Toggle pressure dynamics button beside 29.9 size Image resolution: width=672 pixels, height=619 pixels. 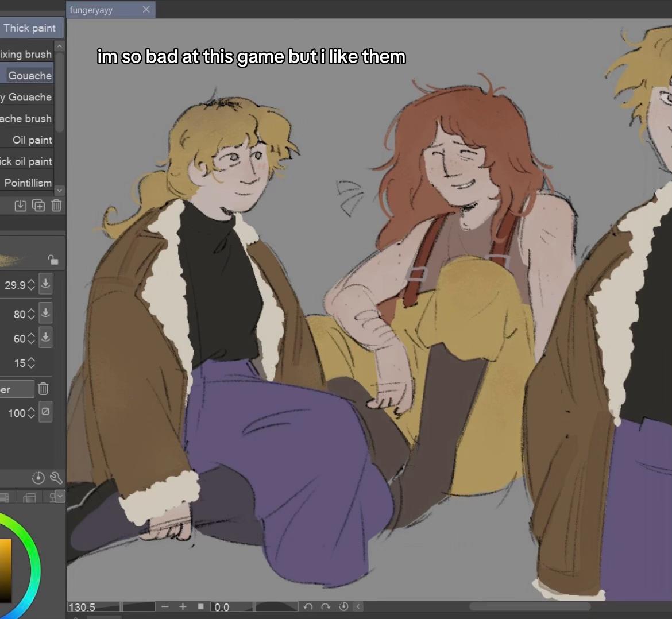(x=45, y=284)
